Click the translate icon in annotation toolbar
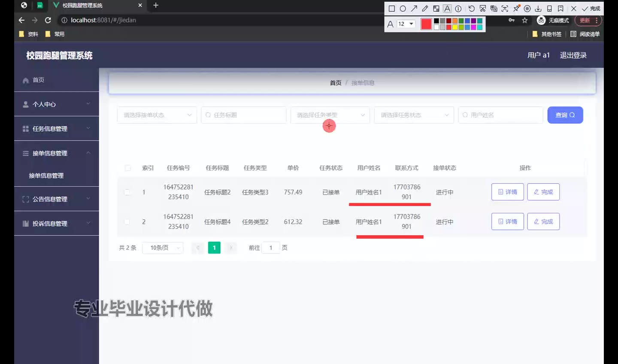Image resolution: width=618 pixels, height=364 pixels. (x=494, y=9)
